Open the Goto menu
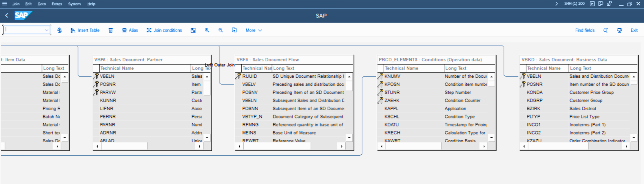644x184 pixels. [x=42, y=4]
